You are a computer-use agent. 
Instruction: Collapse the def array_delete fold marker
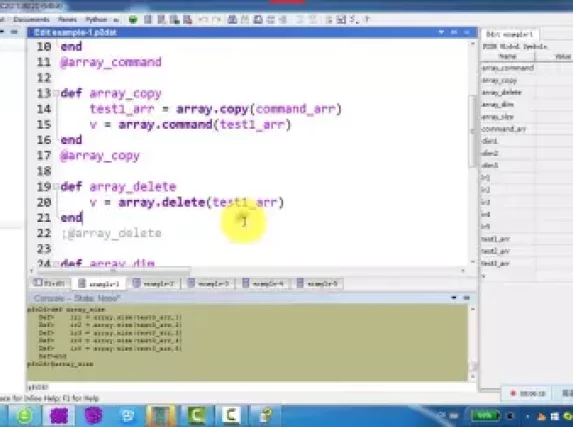[x=56, y=187]
